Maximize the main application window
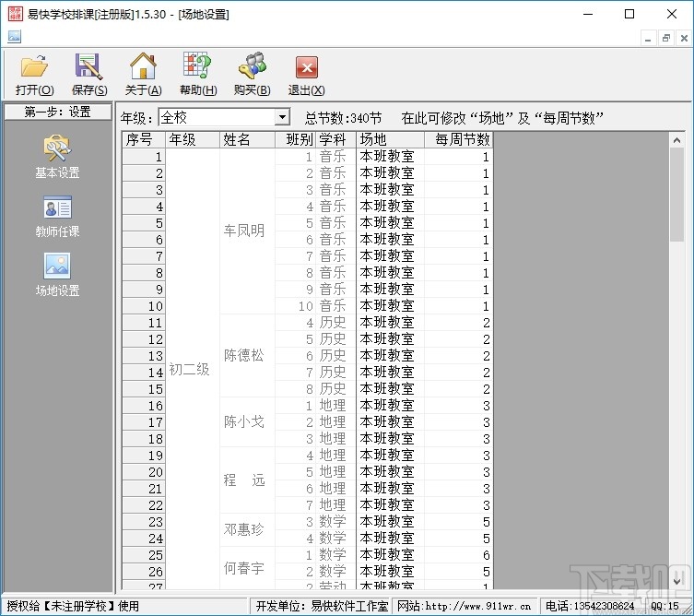 pos(629,14)
